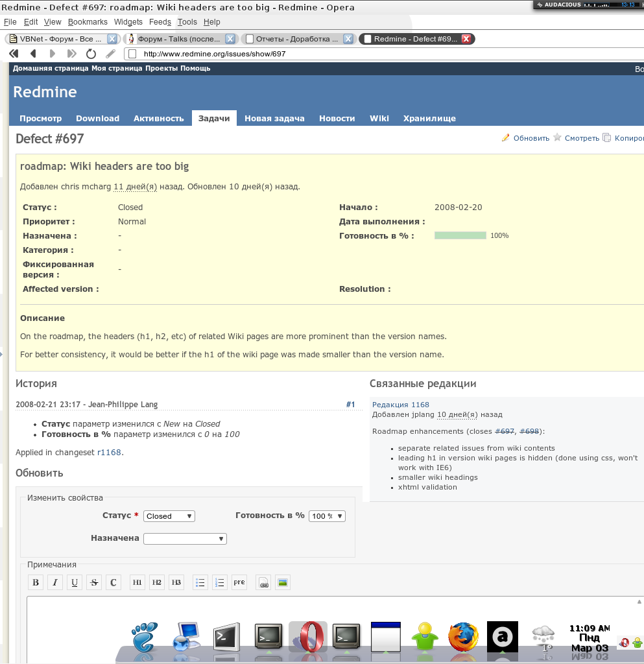Click the Opera wand icon
Viewport: 644px width, 664px height.
110,54
